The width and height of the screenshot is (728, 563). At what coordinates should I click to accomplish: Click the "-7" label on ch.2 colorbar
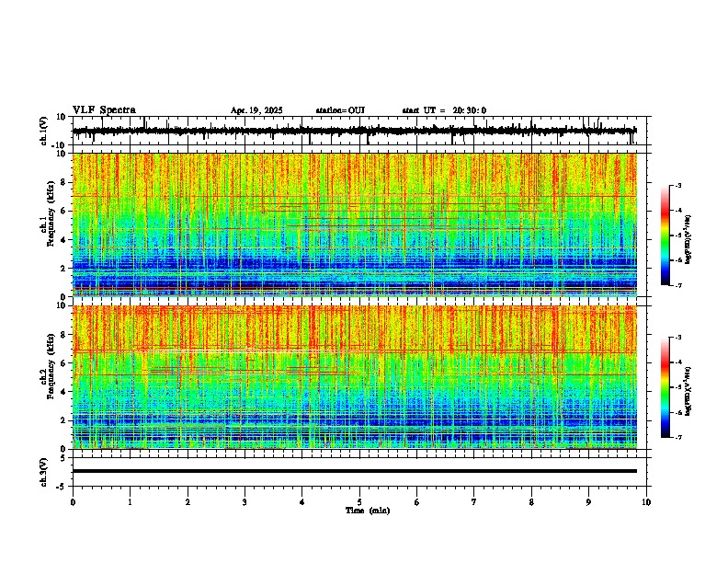pos(678,437)
